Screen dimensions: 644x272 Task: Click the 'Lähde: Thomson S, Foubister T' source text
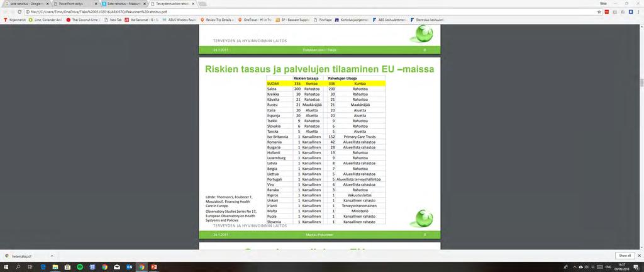[229, 197]
